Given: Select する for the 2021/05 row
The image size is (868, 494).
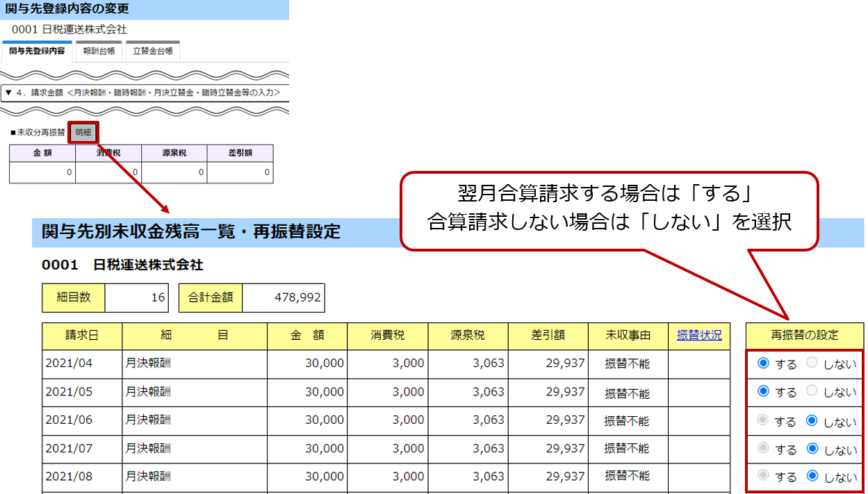Looking at the screenshot, I should (x=763, y=391).
